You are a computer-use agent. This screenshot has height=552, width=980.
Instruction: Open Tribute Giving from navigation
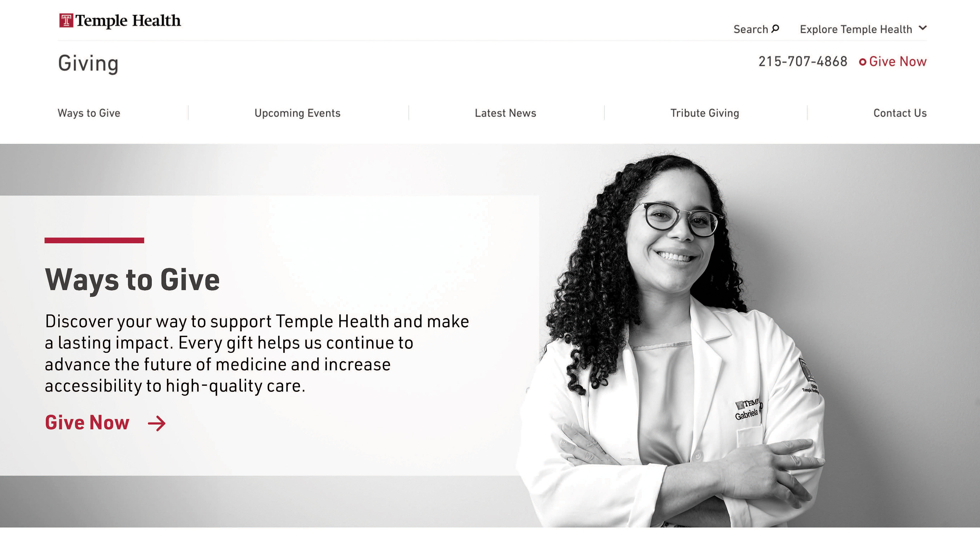point(704,113)
